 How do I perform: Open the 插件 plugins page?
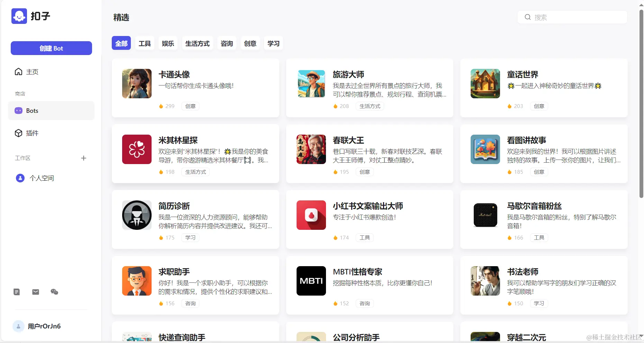pos(51,133)
